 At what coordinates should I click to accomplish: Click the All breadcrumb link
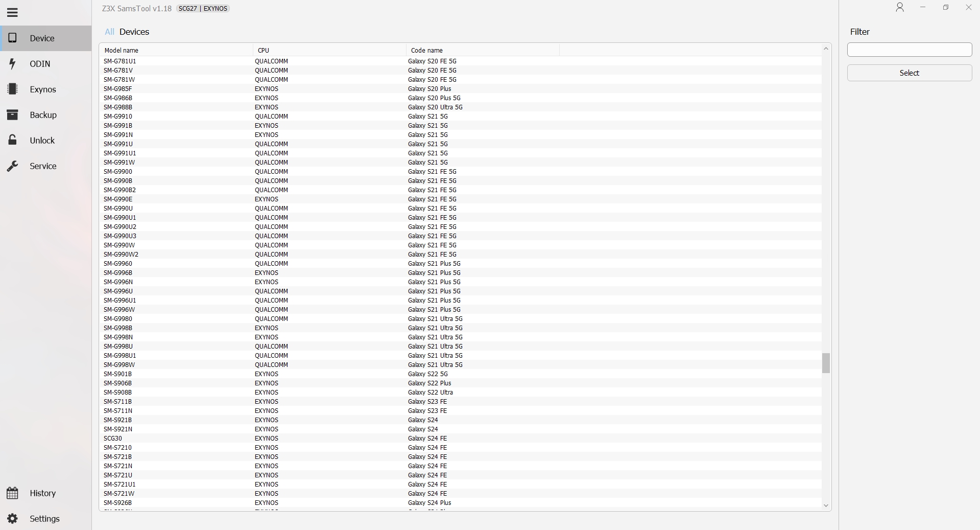[109, 32]
